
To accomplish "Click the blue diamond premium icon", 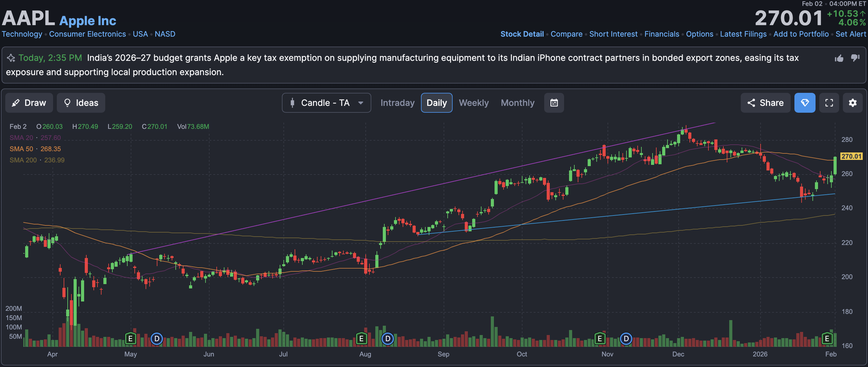I will point(805,103).
